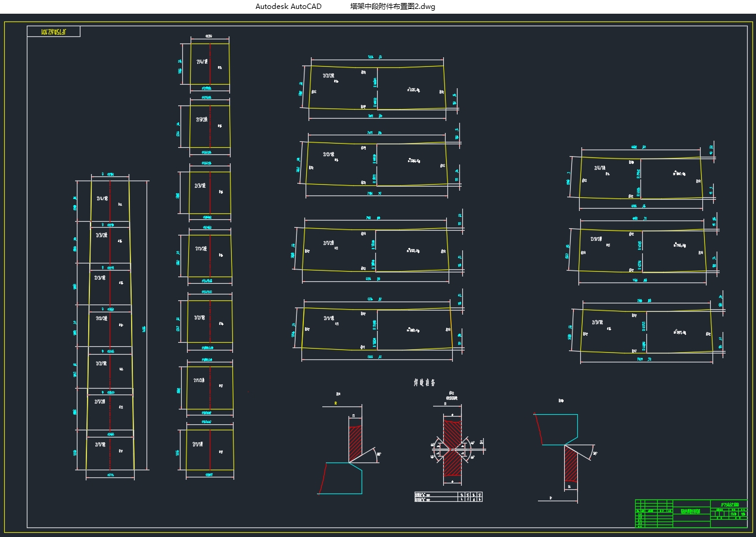This screenshot has height=537, width=756.
Task: Select the 2/2/2段 label in the assembled tower elevation
Action: click(102, 318)
